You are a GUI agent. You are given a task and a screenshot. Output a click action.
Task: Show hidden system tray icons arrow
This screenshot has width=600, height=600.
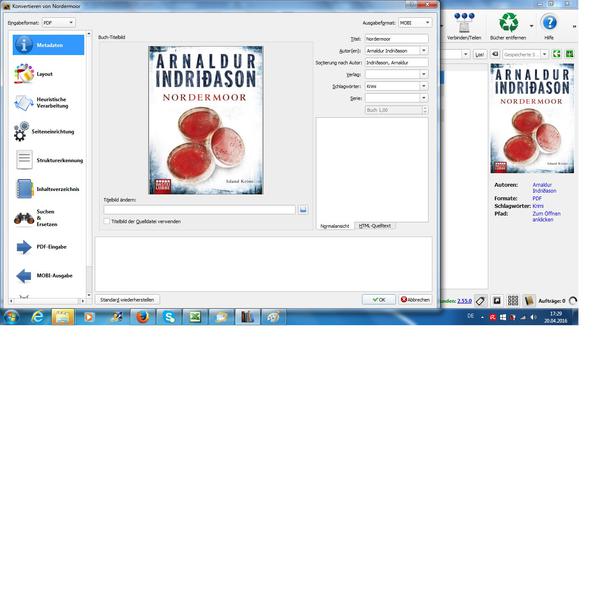coord(482,317)
